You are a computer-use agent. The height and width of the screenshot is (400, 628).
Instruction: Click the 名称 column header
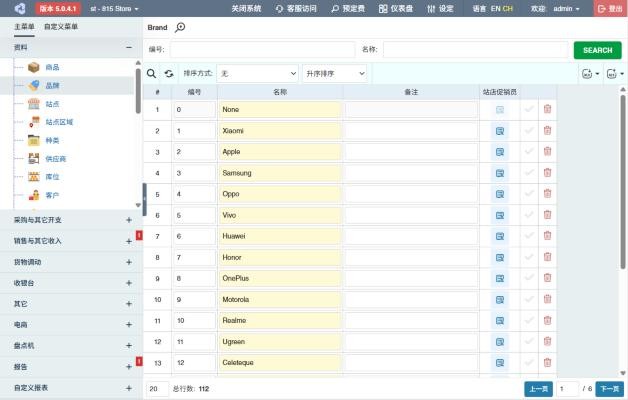coord(280,92)
